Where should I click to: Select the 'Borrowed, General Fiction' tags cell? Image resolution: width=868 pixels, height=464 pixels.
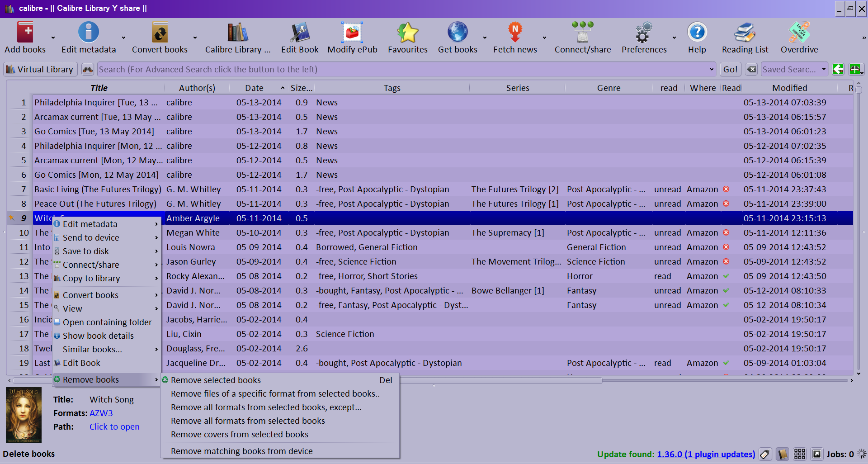pos(392,247)
